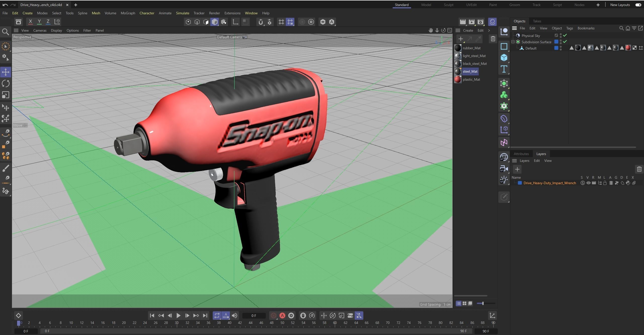
Task: Open viewport Display menu
Action: point(56,30)
